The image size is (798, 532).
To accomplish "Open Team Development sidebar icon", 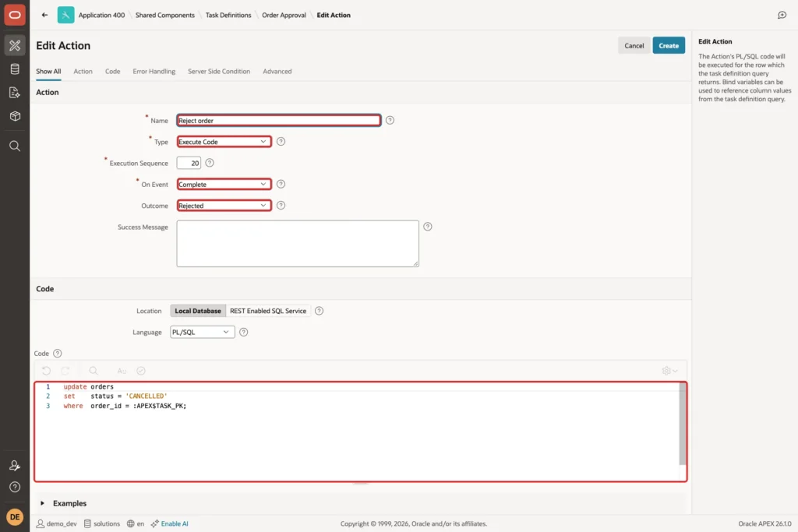I will point(15,93).
